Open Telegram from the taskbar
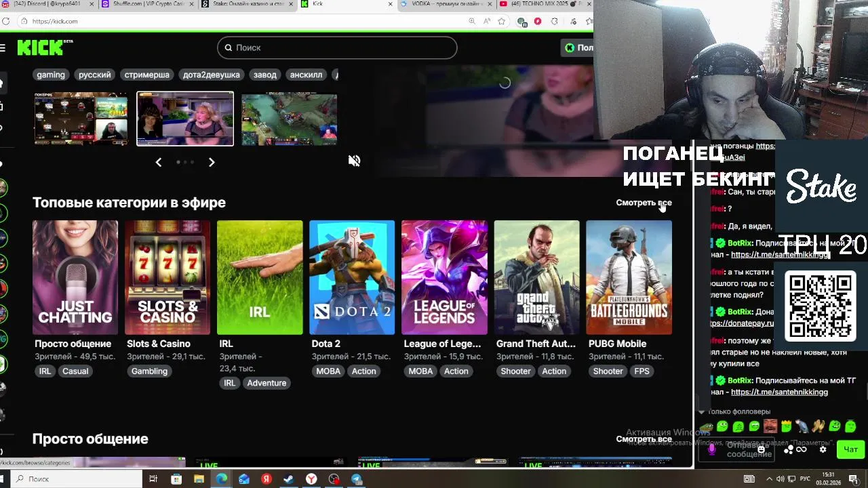 [x=357, y=479]
